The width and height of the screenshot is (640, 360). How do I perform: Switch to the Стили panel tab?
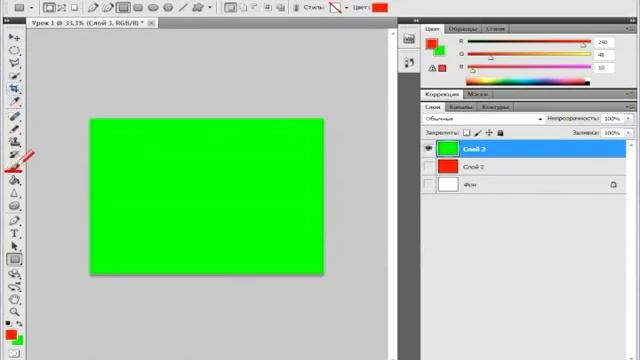coord(496,29)
